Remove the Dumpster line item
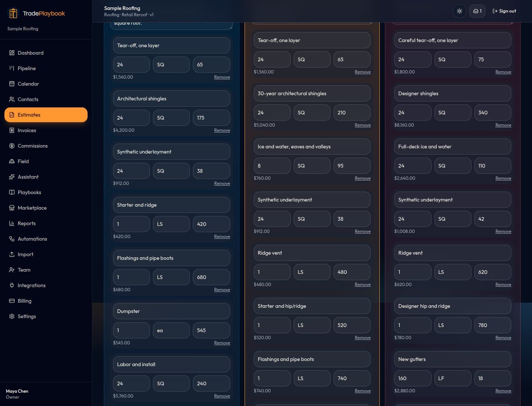Viewport: 532px width, 406px height. point(222,343)
